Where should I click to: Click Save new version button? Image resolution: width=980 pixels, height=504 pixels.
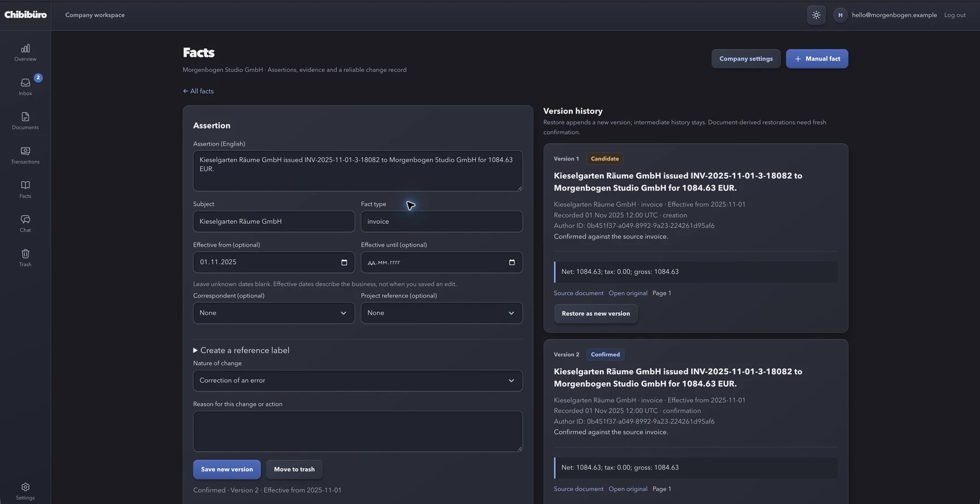point(227,469)
